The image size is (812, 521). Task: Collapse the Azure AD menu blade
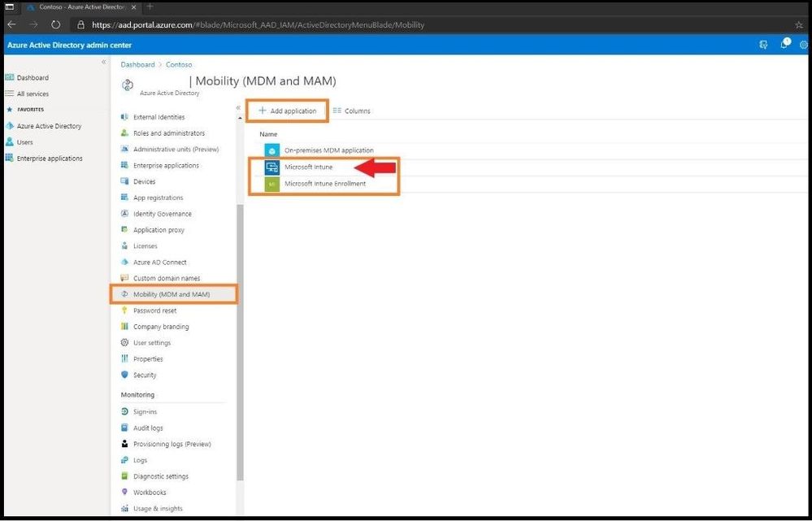pos(238,107)
